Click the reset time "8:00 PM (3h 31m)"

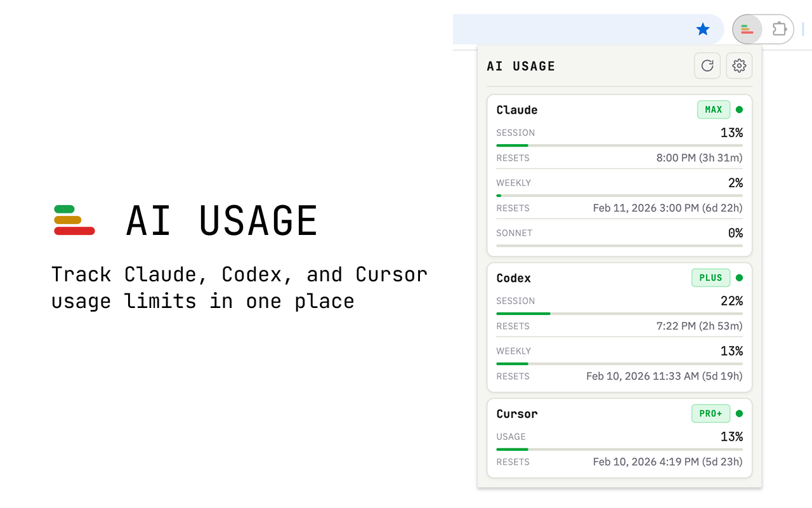pos(700,158)
